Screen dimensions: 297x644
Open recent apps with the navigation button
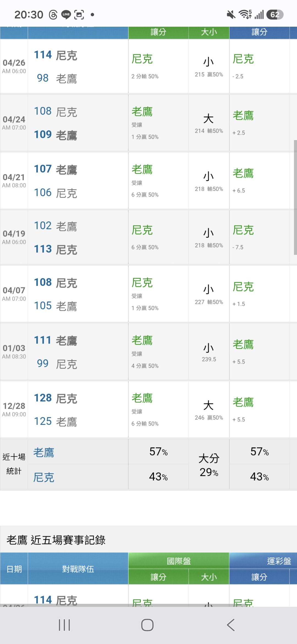click(64, 625)
